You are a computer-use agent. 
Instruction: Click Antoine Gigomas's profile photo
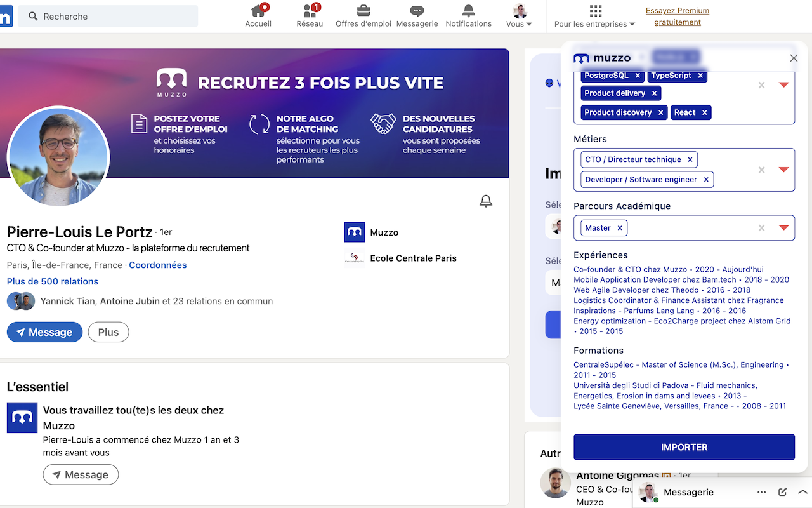(x=556, y=483)
